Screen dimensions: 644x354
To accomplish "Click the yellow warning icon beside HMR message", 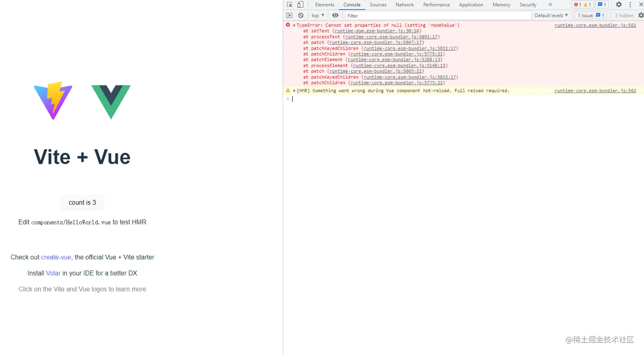I will click(x=288, y=90).
